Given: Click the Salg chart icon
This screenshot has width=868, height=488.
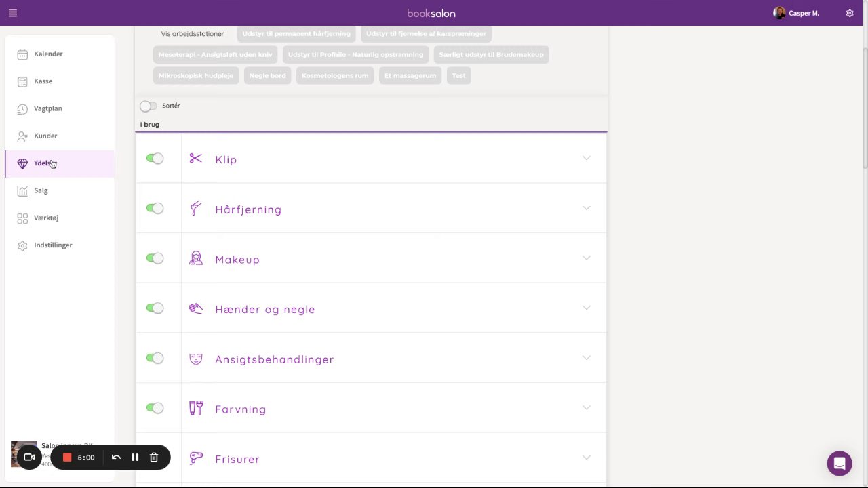Looking at the screenshot, I should pos(22,191).
